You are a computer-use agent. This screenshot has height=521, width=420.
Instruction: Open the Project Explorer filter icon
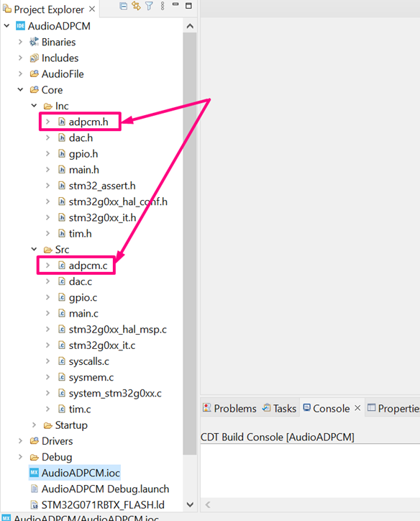pyautogui.click(x=150, y=6)
